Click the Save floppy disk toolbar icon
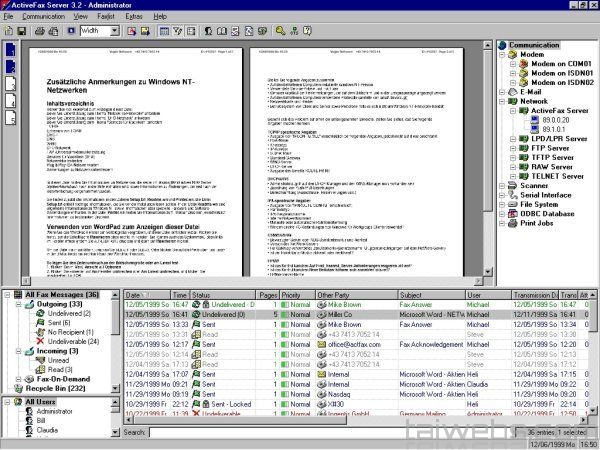The width and height of the screenshot is (600, 450). pos(22,32)
